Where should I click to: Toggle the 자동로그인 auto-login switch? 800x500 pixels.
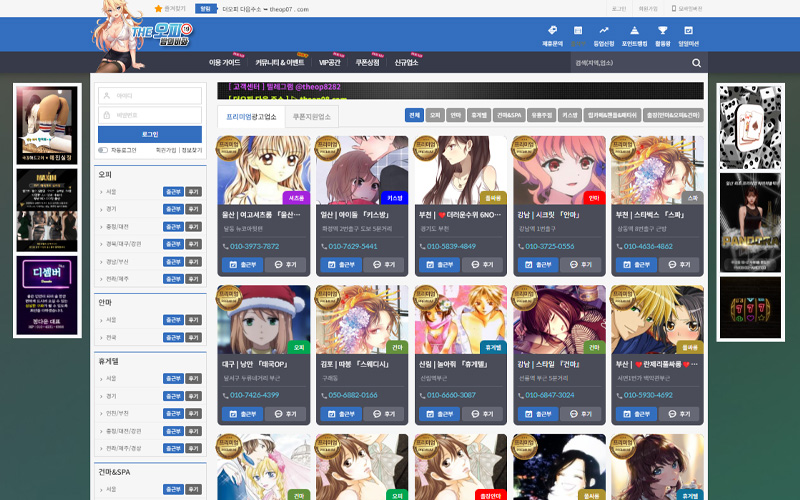pos(103,150)
